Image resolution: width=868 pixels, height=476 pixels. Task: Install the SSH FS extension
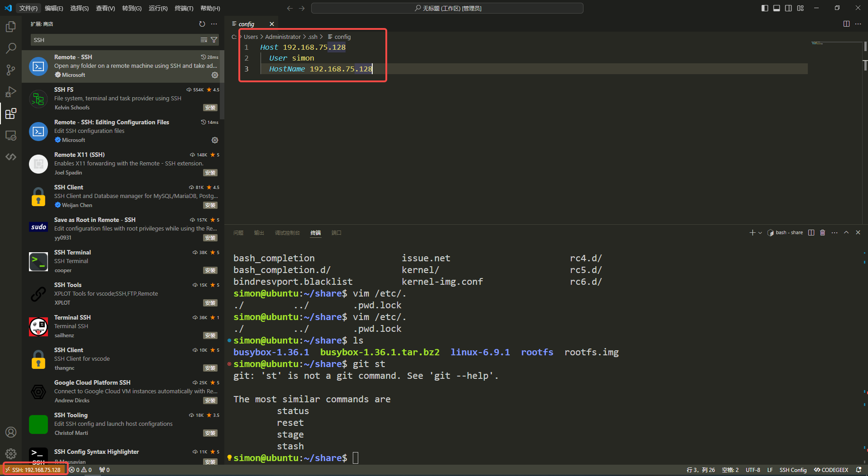click(210, 108)
